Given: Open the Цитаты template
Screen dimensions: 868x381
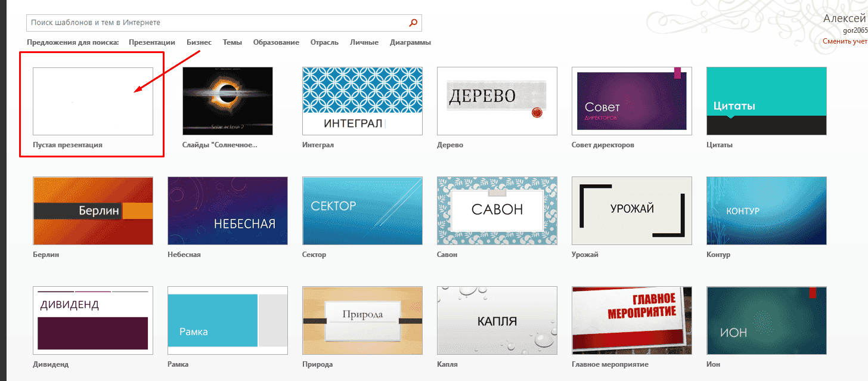Looking at the screenshot, I should point(766,100).
